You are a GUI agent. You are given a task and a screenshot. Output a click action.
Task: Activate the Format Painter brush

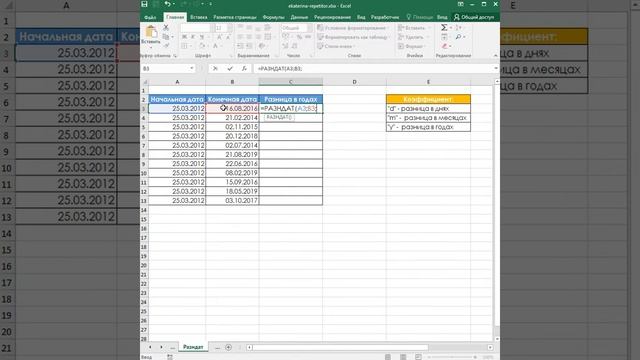[x=166, y=46]
